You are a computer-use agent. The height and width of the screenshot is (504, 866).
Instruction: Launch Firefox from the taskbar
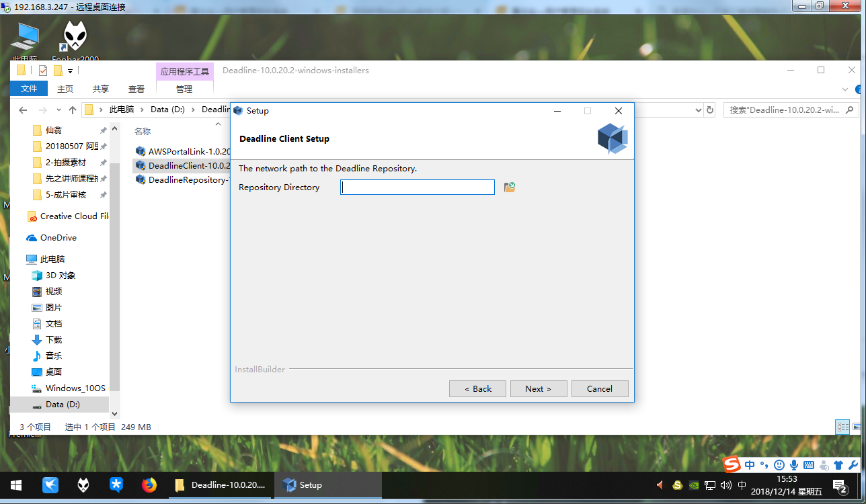(x=149, y=485)
